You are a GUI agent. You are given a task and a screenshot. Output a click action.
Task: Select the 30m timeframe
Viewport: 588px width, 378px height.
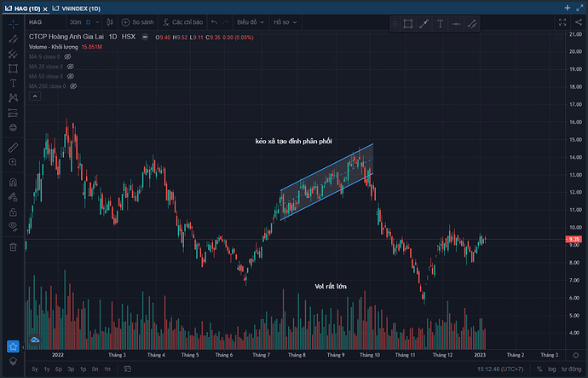click(75, 22)
